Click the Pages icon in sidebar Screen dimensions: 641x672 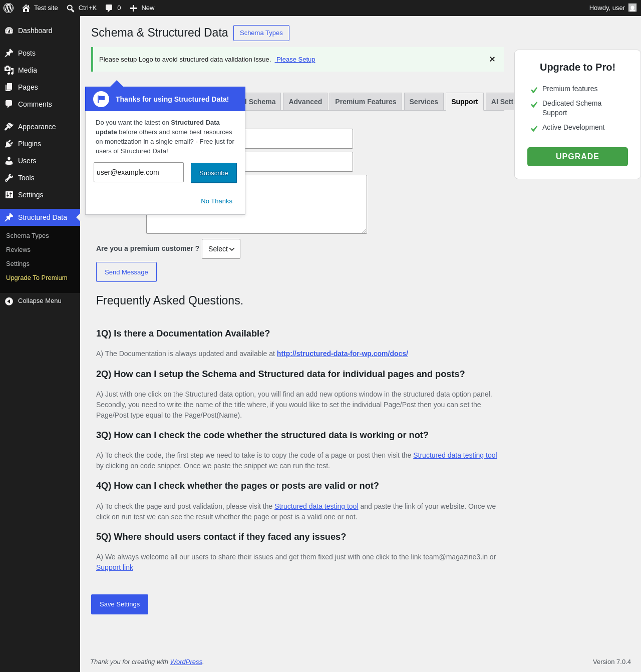point(9,87)
